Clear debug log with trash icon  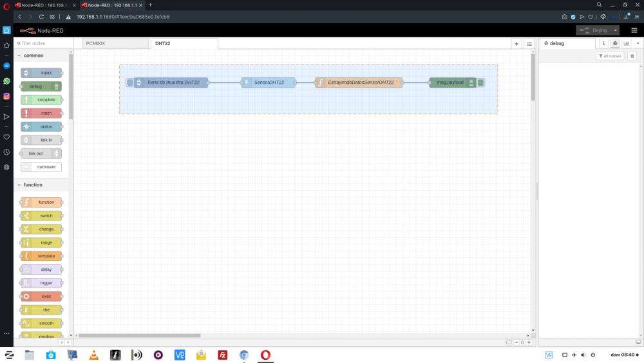point(632,56)
